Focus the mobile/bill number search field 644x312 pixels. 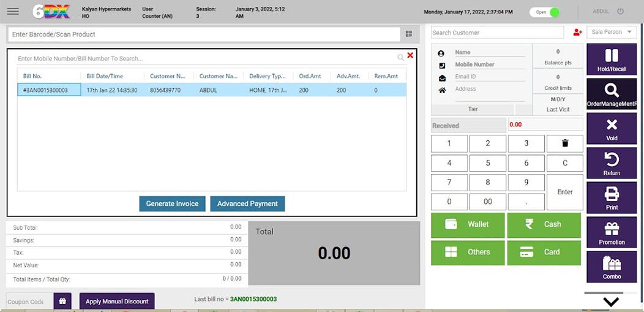(206, 59)
